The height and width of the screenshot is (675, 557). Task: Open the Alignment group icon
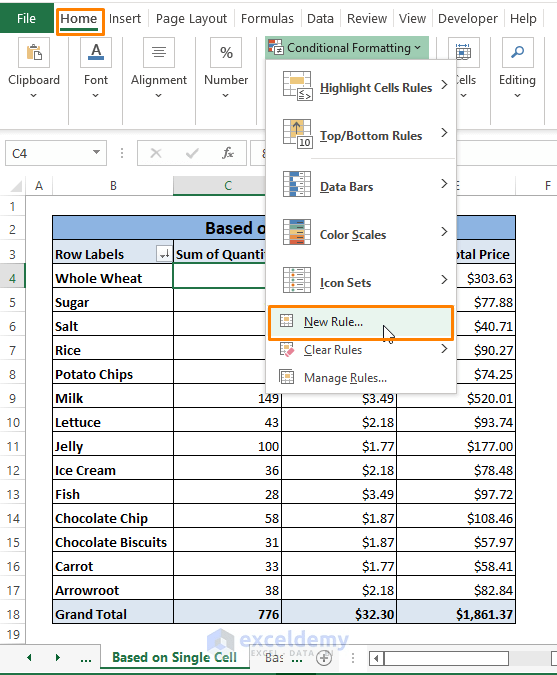pyautogui.click(x=159, y=53)
